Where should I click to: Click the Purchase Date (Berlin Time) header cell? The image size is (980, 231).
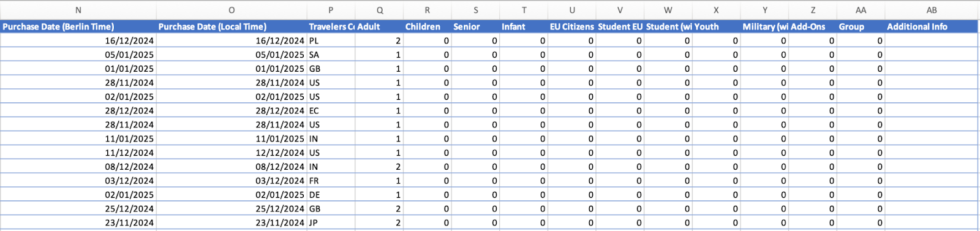78,26
